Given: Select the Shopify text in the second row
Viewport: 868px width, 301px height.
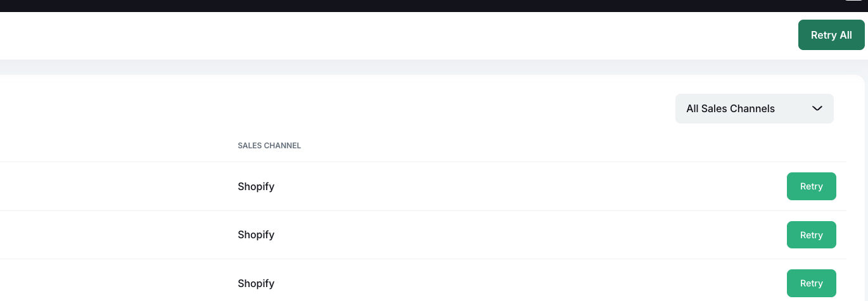Looking at the screenshot, I should coord(256,234).
